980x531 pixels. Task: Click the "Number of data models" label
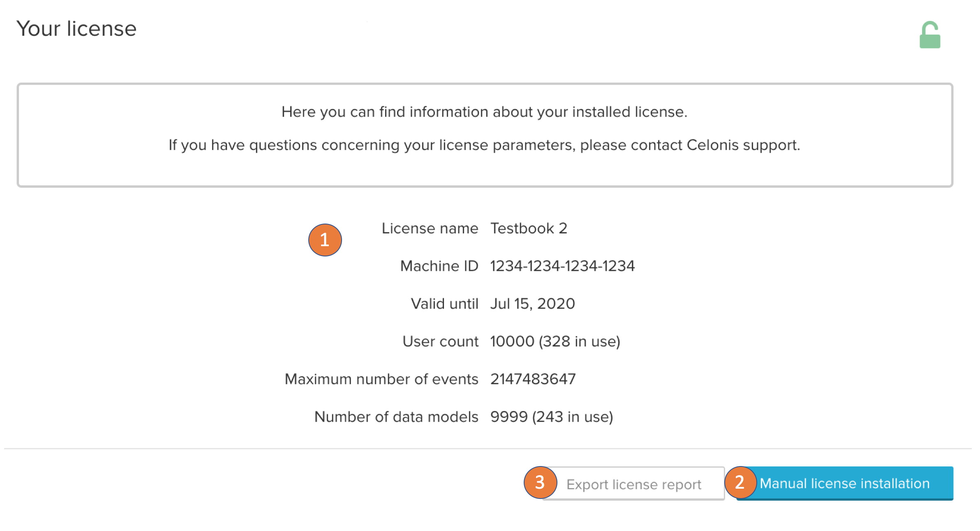point(396,417)
